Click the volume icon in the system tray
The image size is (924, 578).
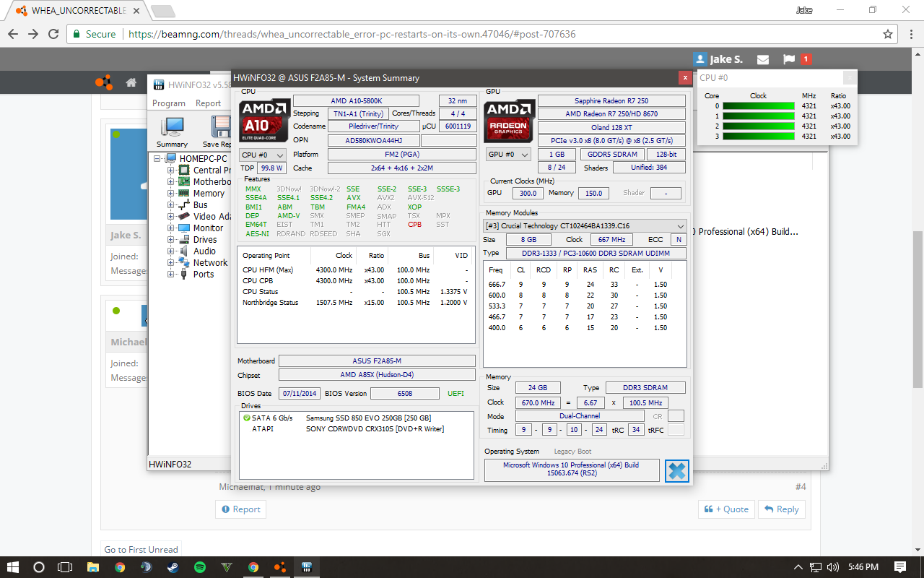tap(832, 566)
